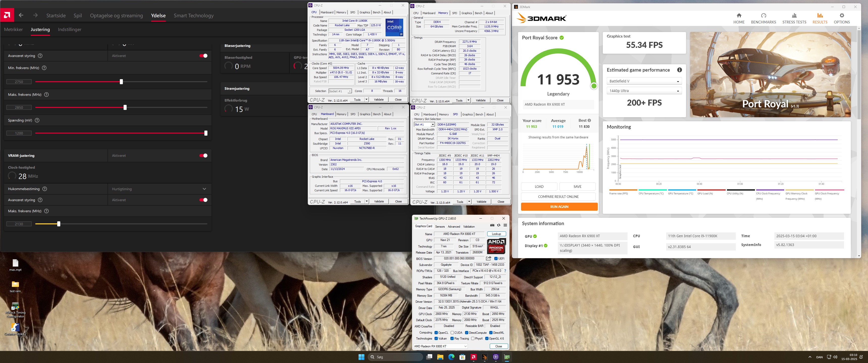Open Microsoft Edge from taskbar
Viewport: 868px width, 363px height.
451,357
